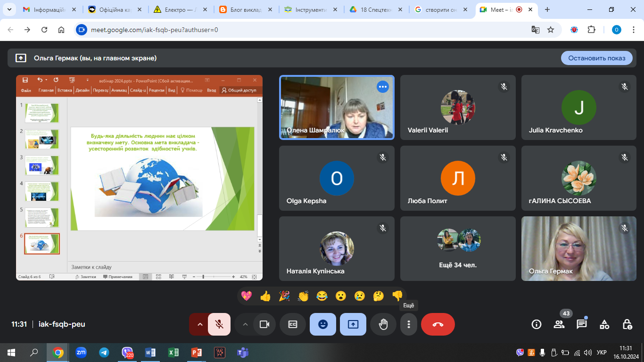The width and height of the screenshot is (644, 362).
Task: Send the thumbs up reaction
Action: tap(265, 296)
